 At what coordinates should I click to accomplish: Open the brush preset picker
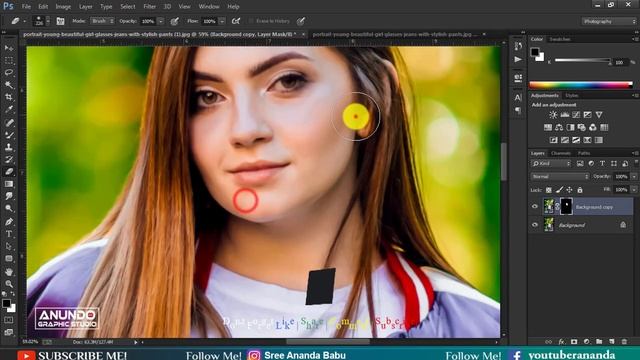42,21
